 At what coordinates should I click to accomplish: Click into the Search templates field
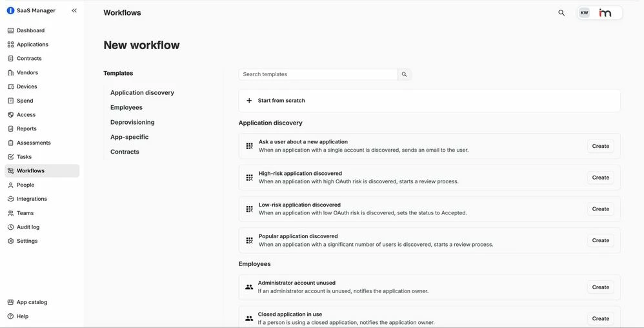click(x=318, y=74)
